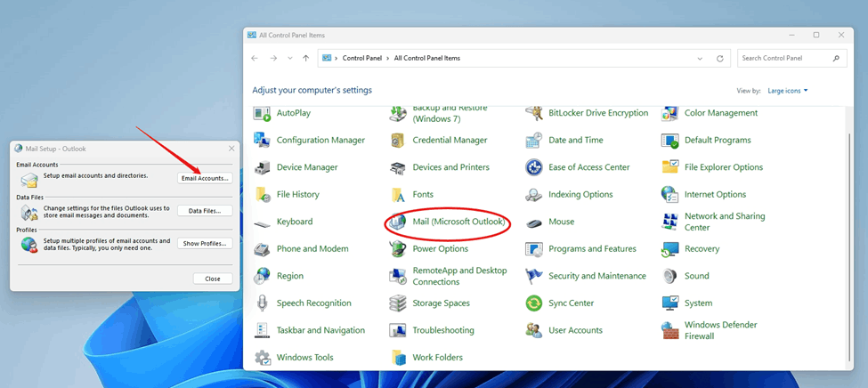
Task: Open the Windows Tools gear icon
Action: click(x=262, y=357)
